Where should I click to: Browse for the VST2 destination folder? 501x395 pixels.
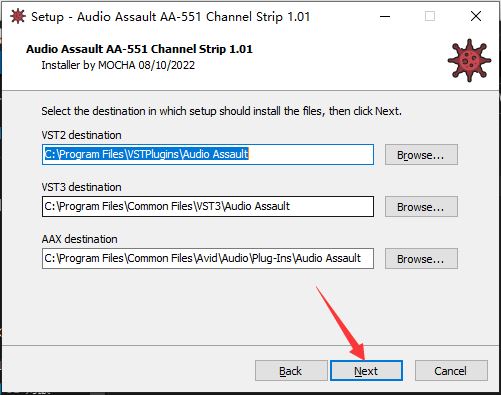tap(421, 155)
